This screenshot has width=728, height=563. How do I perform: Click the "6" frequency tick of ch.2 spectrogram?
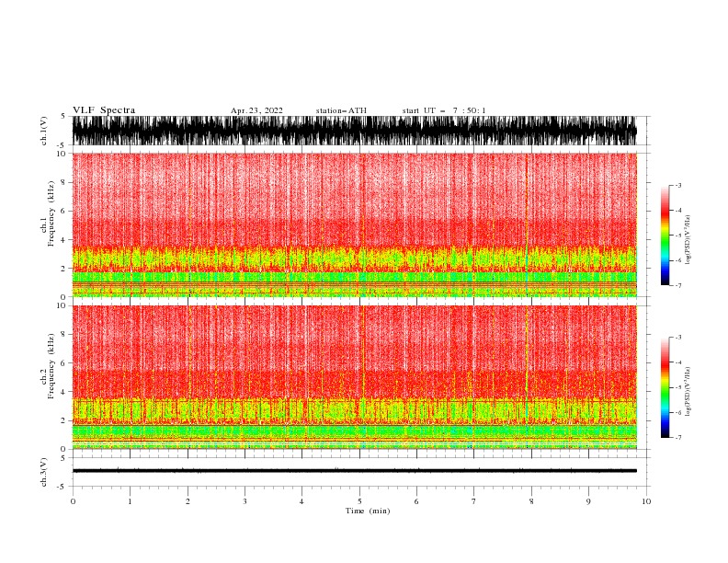click(x=64, y=363)
